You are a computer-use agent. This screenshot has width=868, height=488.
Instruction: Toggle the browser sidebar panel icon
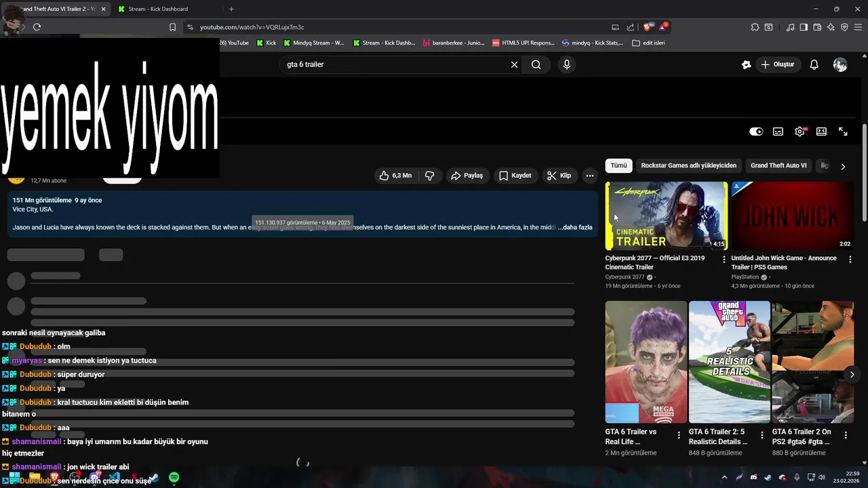point(804,27)
